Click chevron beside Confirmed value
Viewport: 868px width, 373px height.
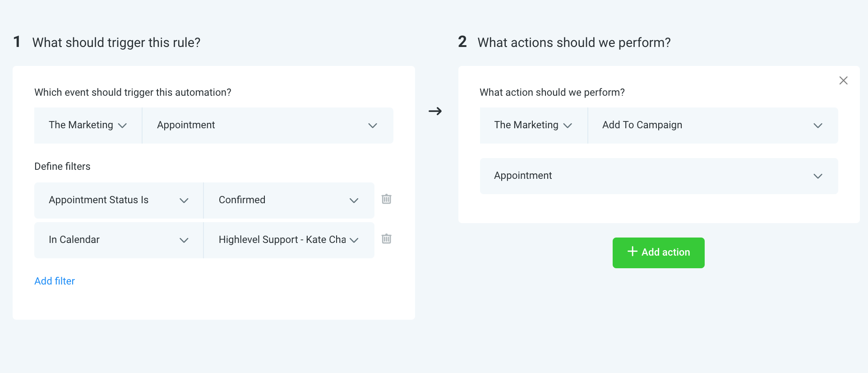coord(354,200)
